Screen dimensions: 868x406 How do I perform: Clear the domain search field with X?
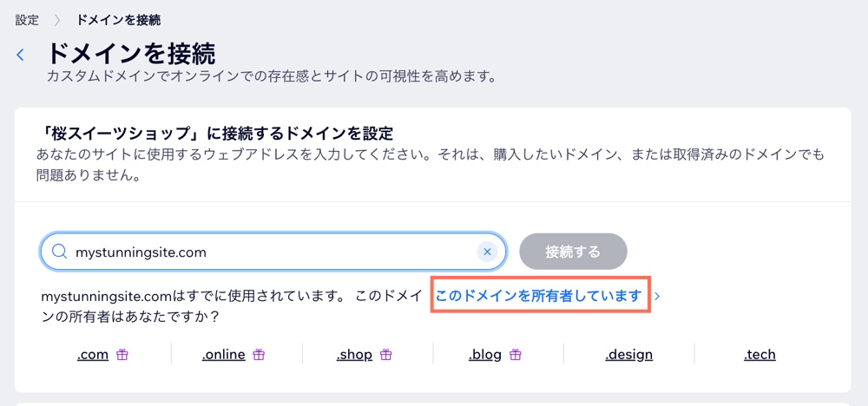click(x=487, y=252)
